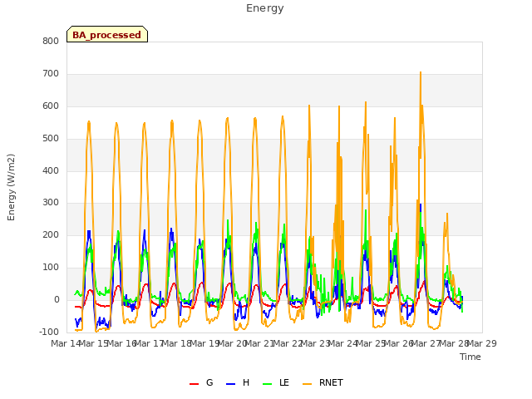This screenshot has width=532, height=399.
Task: Click the orange RNET legend color marker
Action: click(307, 384)
